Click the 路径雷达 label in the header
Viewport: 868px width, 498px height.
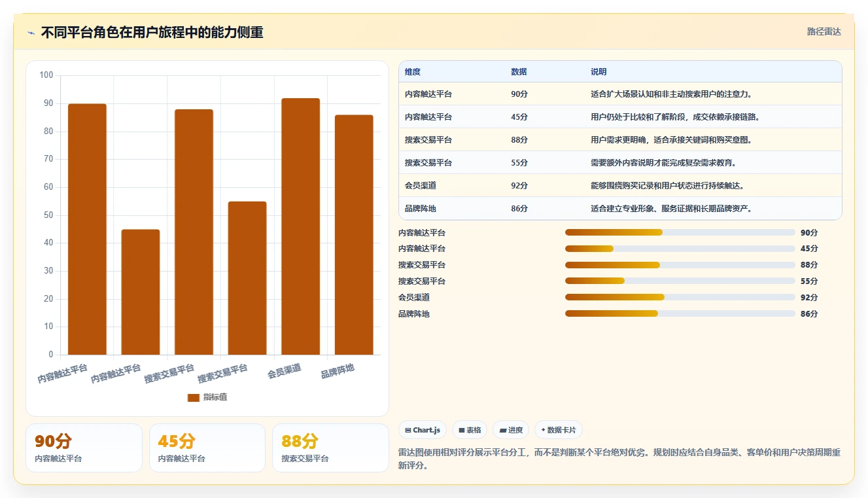tap(824, 31)
